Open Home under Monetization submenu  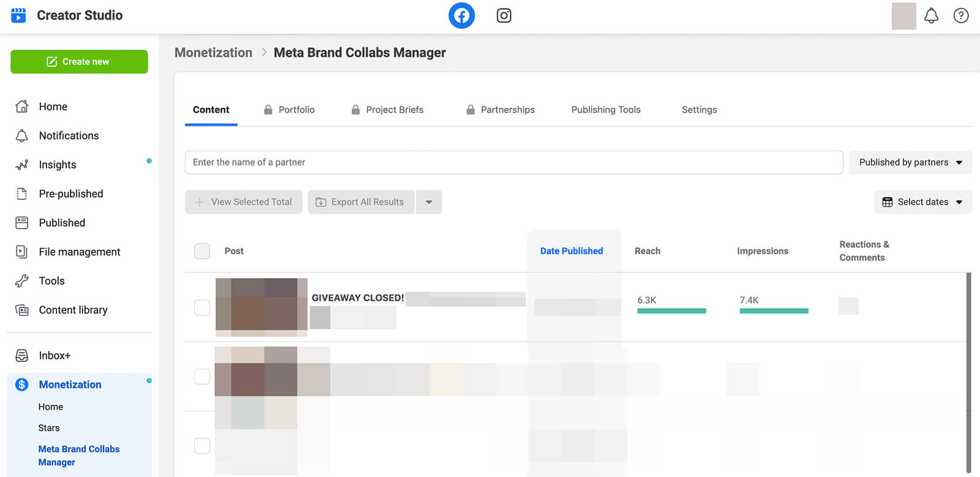(51, 407)
